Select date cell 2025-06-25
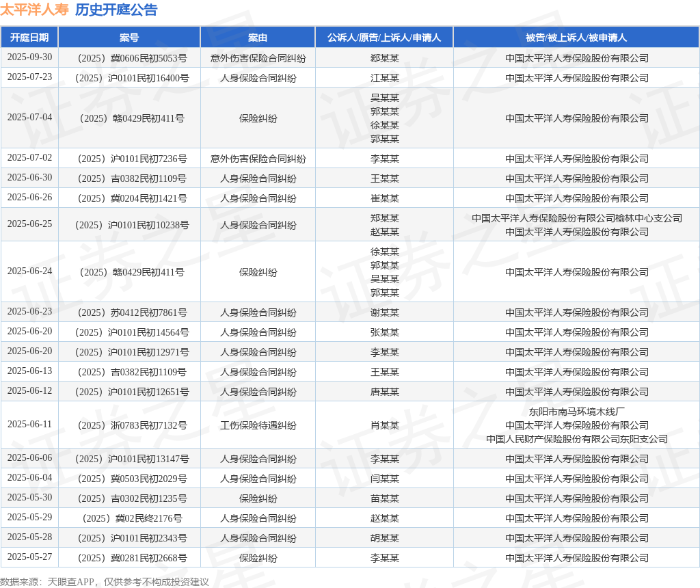The image size is (700, 588). [x=29, y=224]
